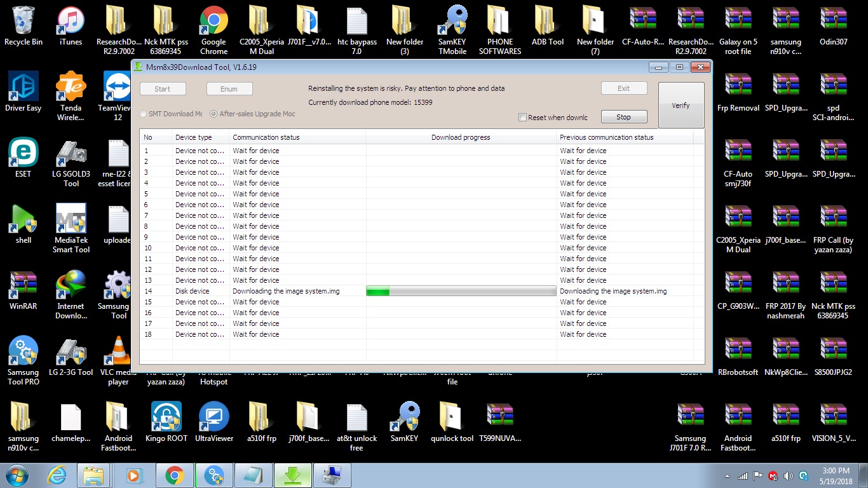
Task: Open the Frp Removal archive icon
Action: tap(738, 91)
